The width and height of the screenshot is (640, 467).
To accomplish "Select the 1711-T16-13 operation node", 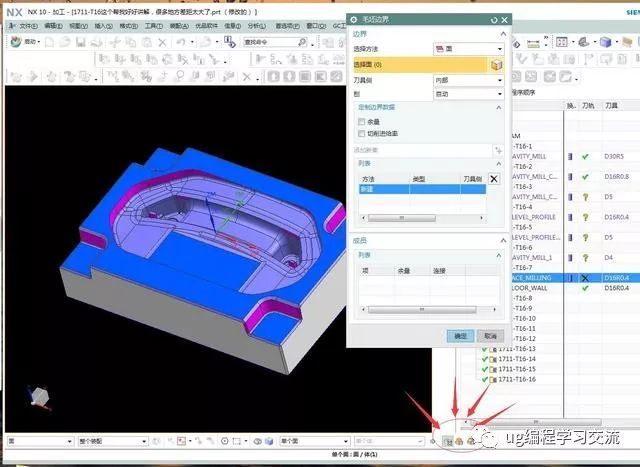I will [x=517, y=349].
